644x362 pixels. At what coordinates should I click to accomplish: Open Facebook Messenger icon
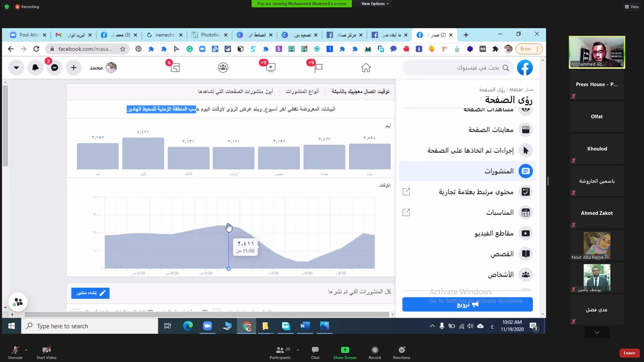coord(55,68)
